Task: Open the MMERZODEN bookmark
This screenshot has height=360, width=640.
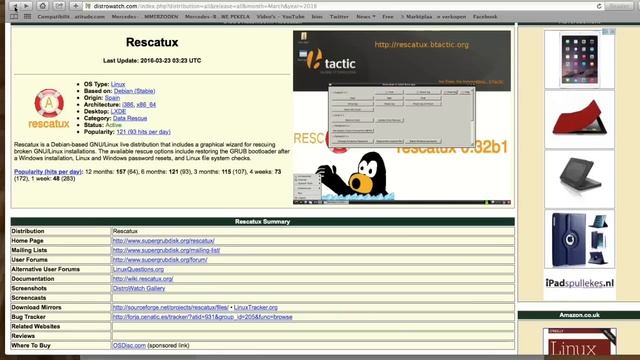Action: pos(161,17)
